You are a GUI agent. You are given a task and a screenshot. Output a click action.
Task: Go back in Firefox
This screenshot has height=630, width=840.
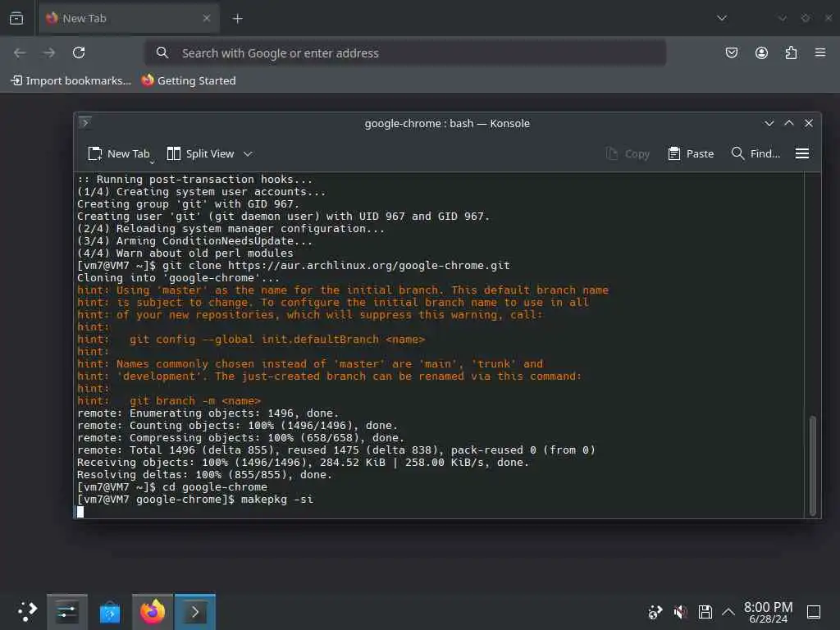point(20,52)
